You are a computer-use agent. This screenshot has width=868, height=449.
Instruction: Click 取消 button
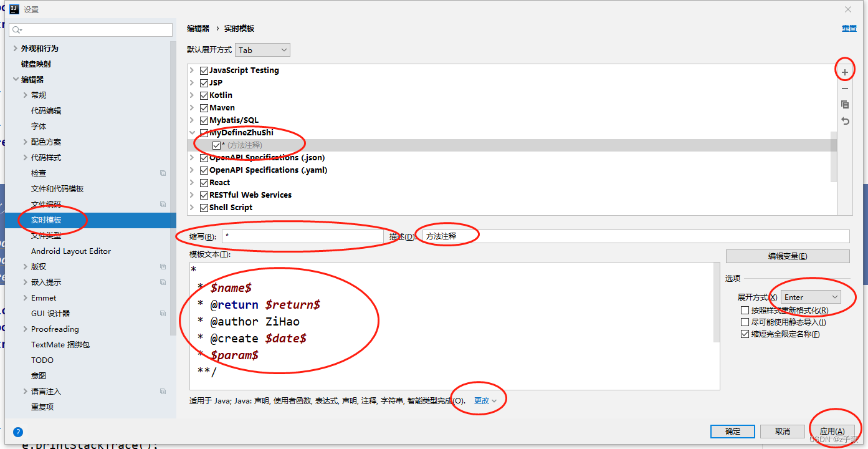pos(783,432)
